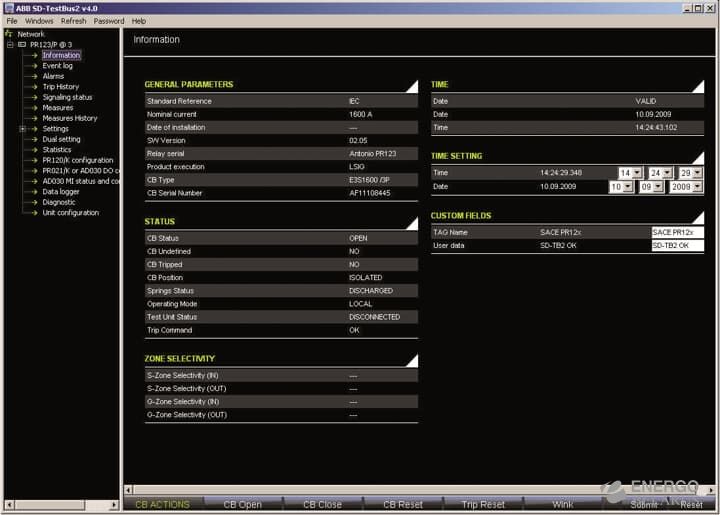Expand the Settings tree node
Image resolution: width=720 pixels, height=515 pixels.
(22, 129)
